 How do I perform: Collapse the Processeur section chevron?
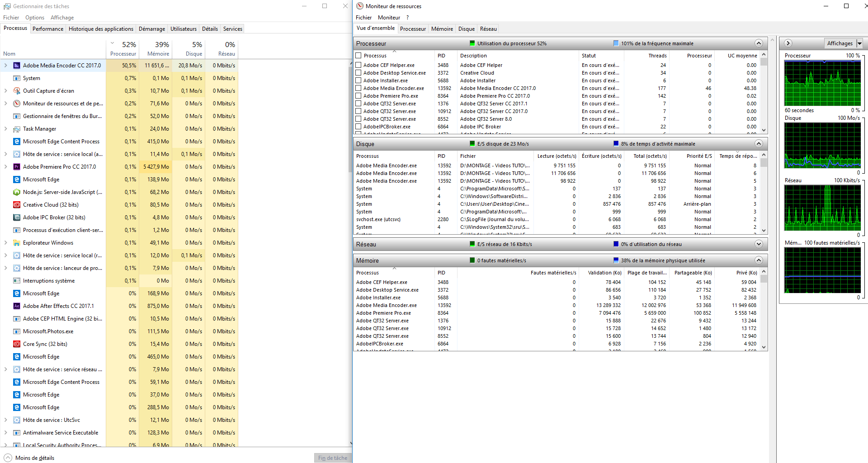[759, 43]
